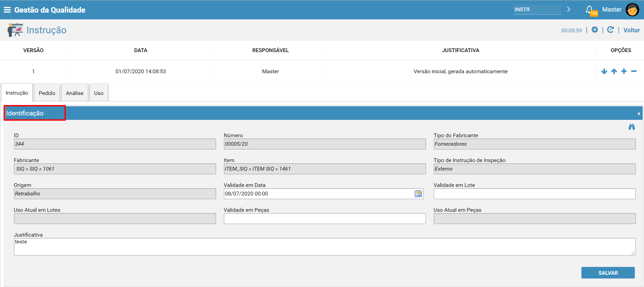
Task: Click the minus icon in Opções column
Action: [634, 71]
